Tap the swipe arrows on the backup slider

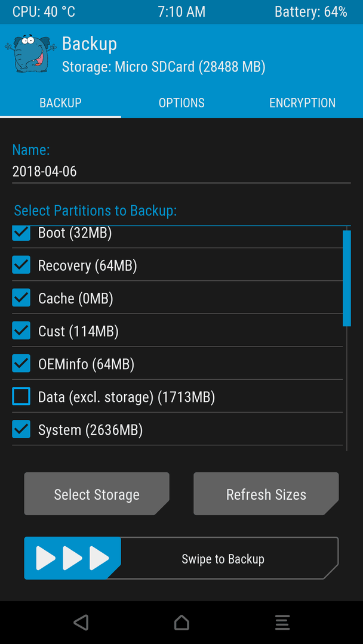[72, 558]
